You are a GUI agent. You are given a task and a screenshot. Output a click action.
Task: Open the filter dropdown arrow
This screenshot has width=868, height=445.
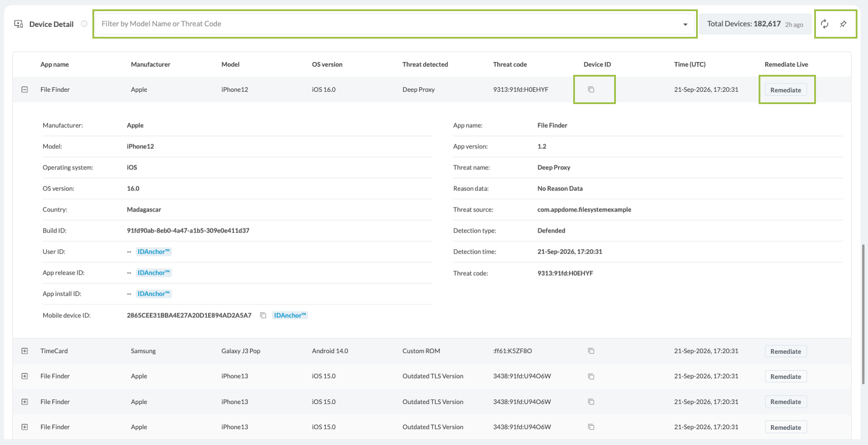[686, 25]
